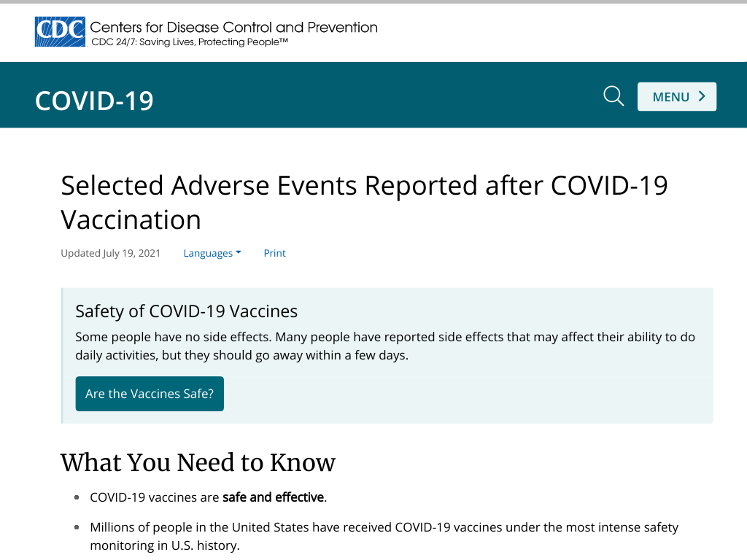Open the search magnifier icon

(614, 96)
